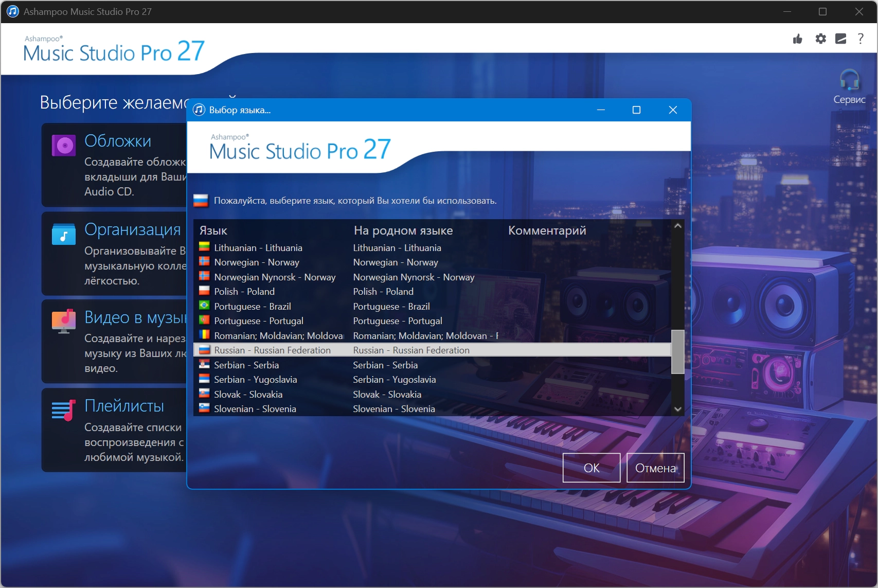Click native name Slovak - Slovakia
Screen dimensions: 878x588
387,394
